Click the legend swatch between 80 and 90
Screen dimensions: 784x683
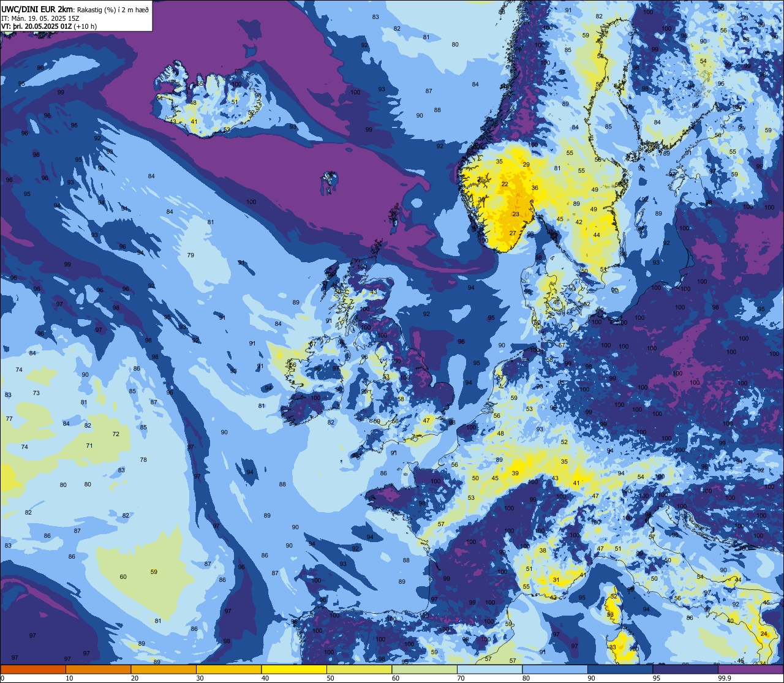click(x=555, y=669)
